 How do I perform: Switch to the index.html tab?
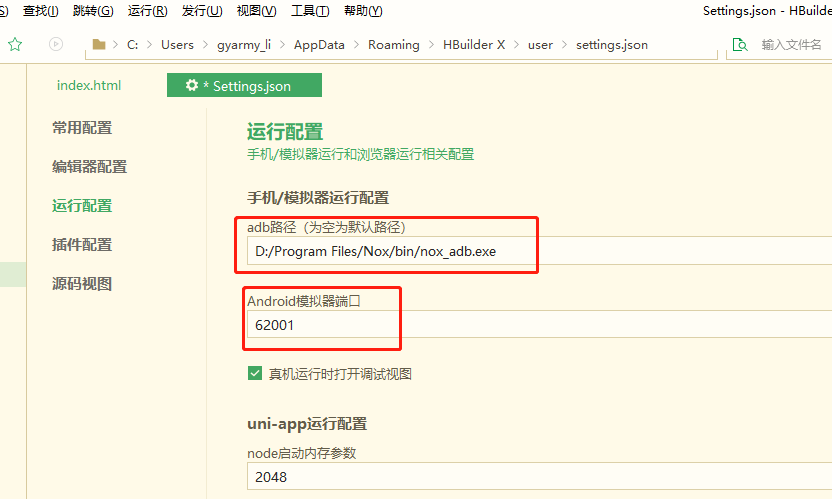coord(89,85)
